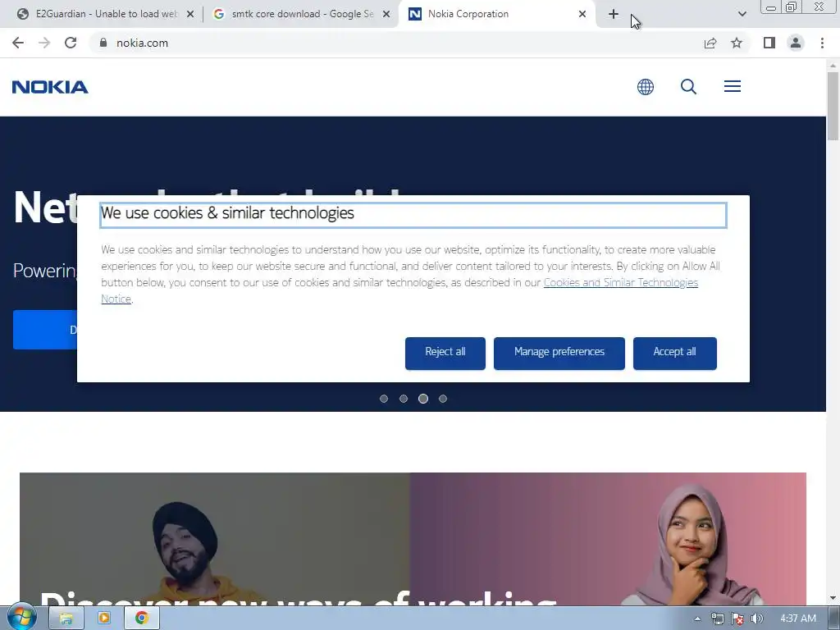The image size is (840, 630).
Task: Open the Discover new ways of working banner
Action: (x=413, y=539)
